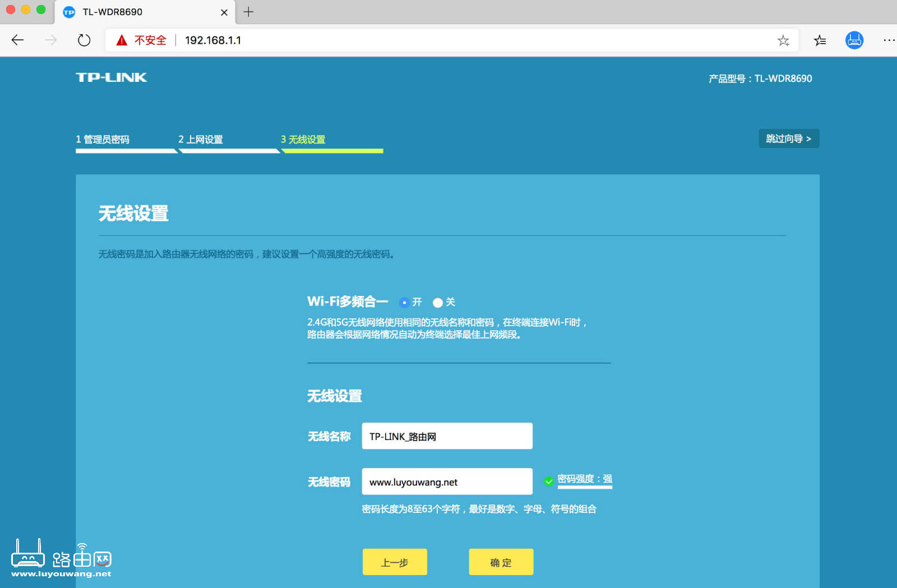Open the favorites list icon

click(820, 40)
